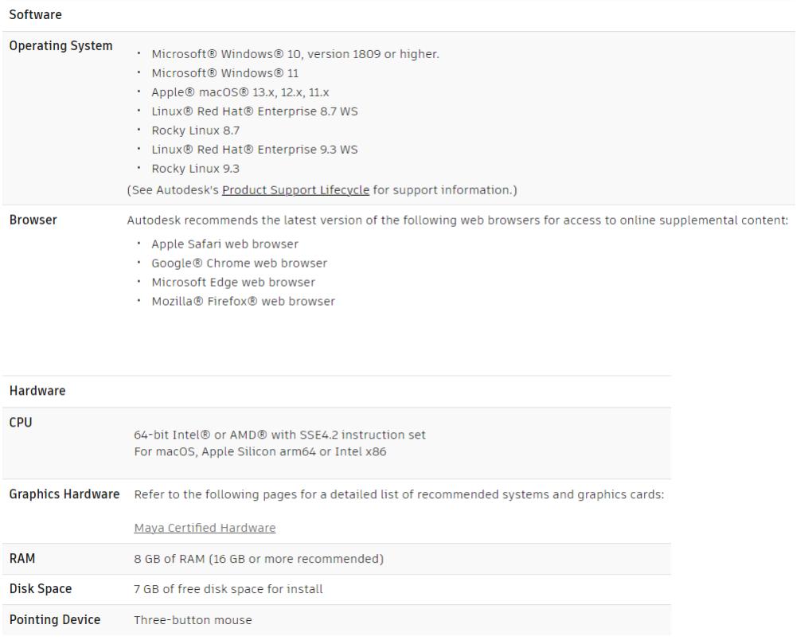Image resolution: width=812 pixels, height=644 pixels.
Task: Click the 8 GB of RAM text
Action: pyautogui.click(x=259, y=559)
